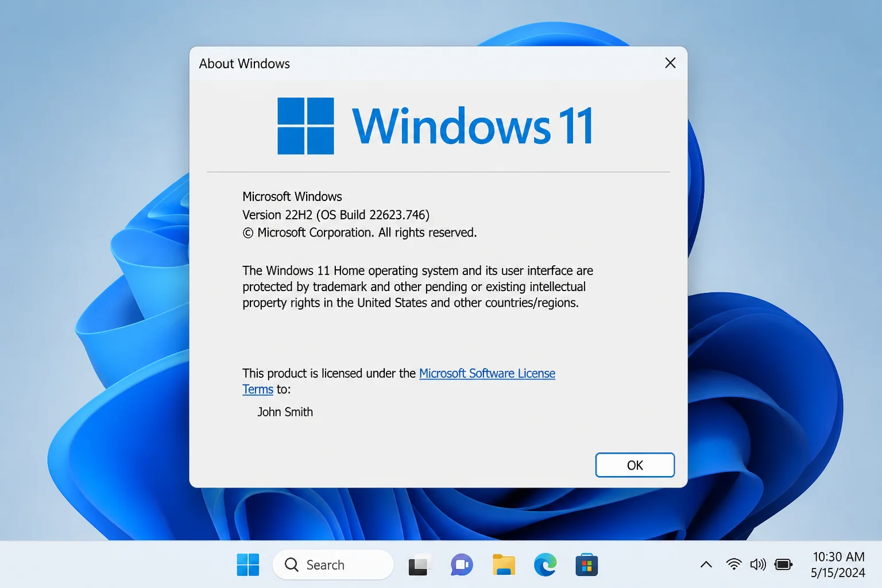Click the Microsoft Windows heading text
882x588 pixels.
(292, 196)
